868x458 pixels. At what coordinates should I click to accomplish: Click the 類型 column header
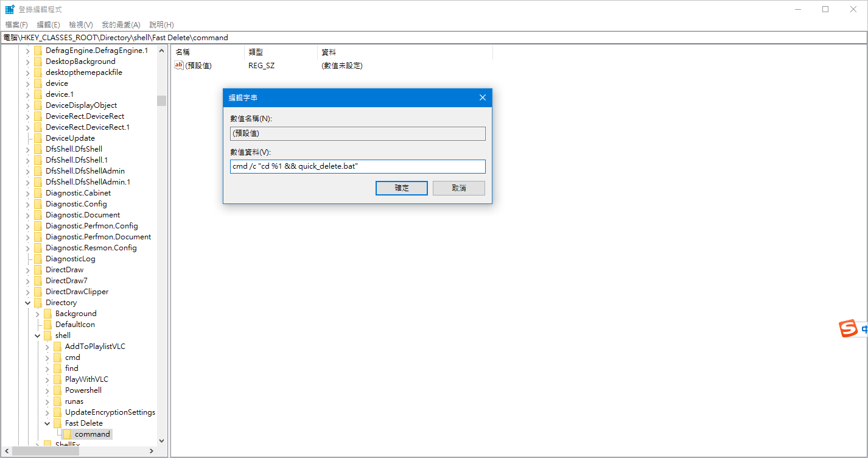281,52
